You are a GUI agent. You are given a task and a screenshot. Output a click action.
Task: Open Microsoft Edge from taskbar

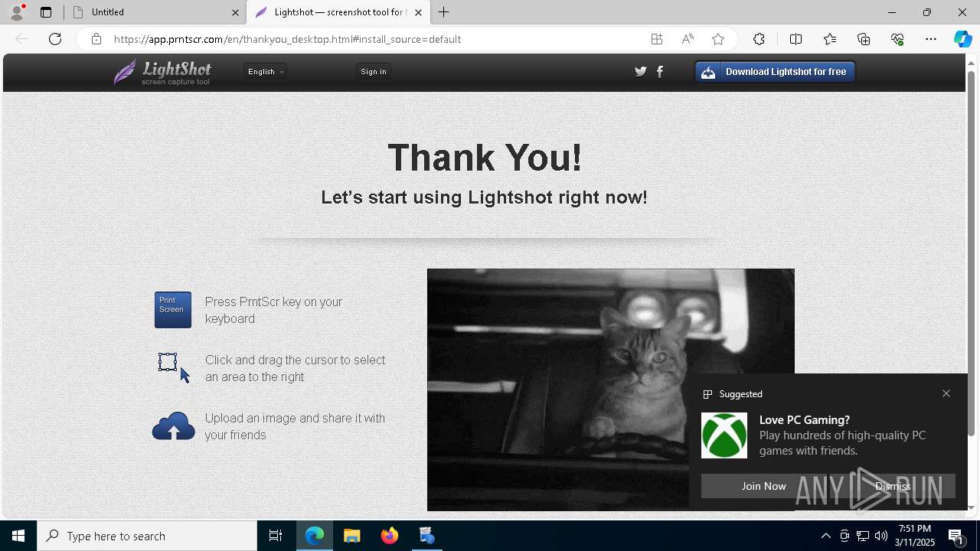(x=315, y=536)
